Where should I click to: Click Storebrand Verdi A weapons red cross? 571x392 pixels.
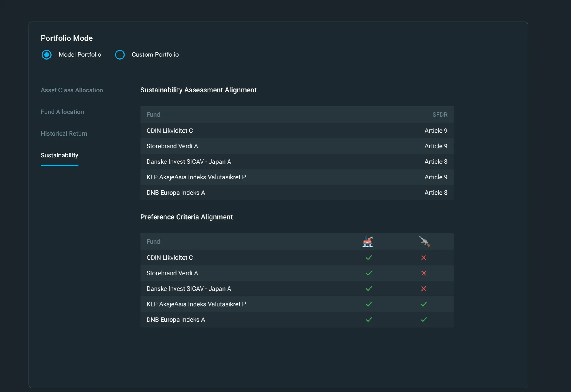click(x=424, y=273)
